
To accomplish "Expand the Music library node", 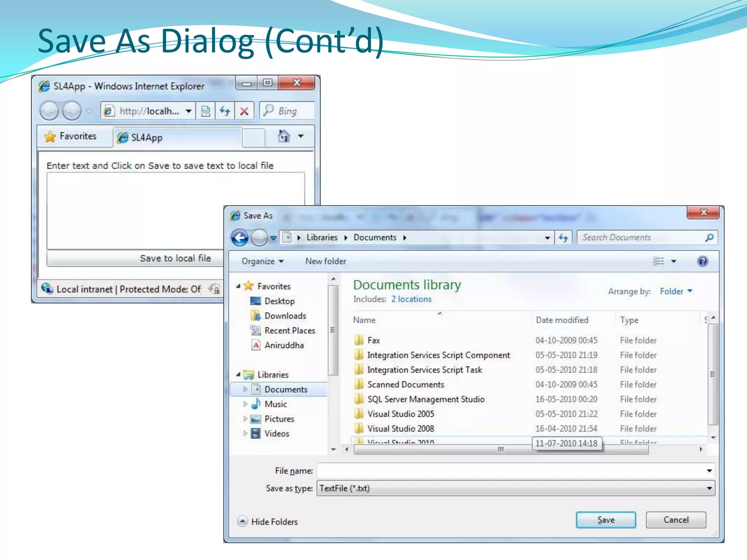I will [245, 404].
